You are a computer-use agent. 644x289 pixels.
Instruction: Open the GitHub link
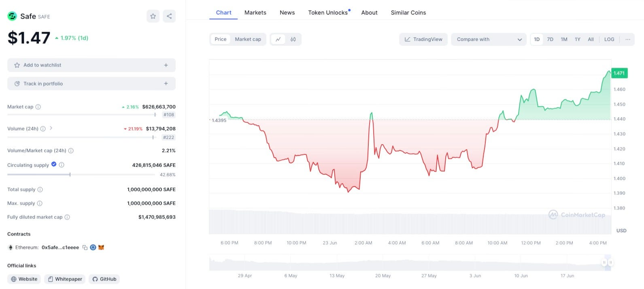coord(104,279)
